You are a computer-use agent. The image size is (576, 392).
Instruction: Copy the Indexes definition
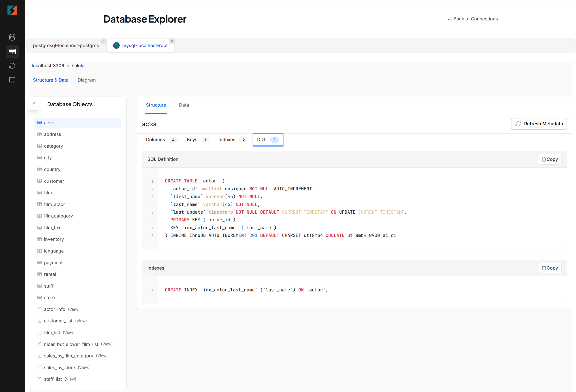tap(550, 268)
